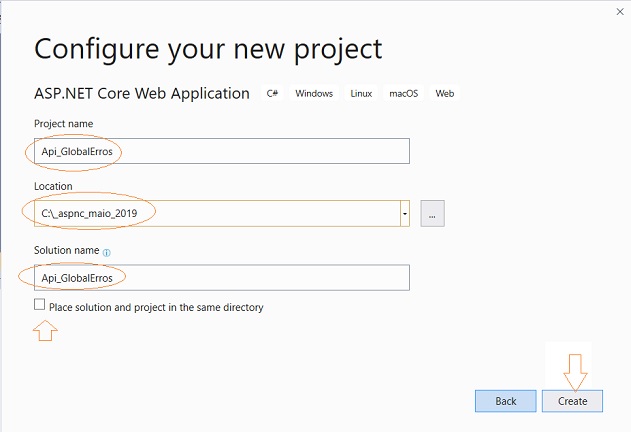This screenshot has height=432, width=631.
Task: Select the Web tag
Action: tap(445, 93)
